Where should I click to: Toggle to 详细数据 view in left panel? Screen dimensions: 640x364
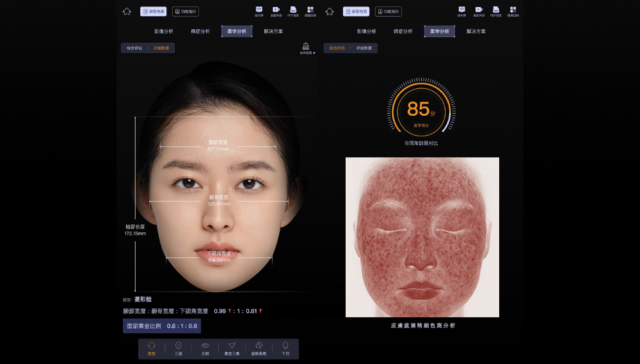point(161,48)
